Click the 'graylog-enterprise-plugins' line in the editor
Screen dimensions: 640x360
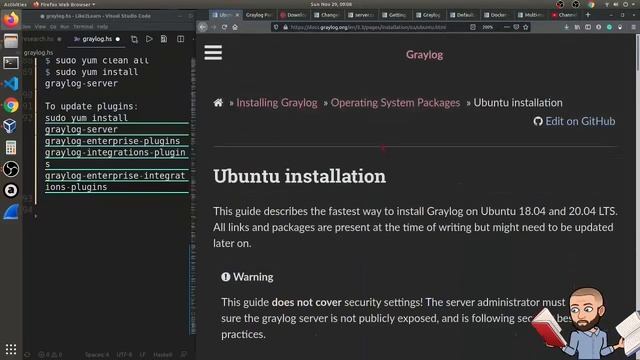coord(112,141)
